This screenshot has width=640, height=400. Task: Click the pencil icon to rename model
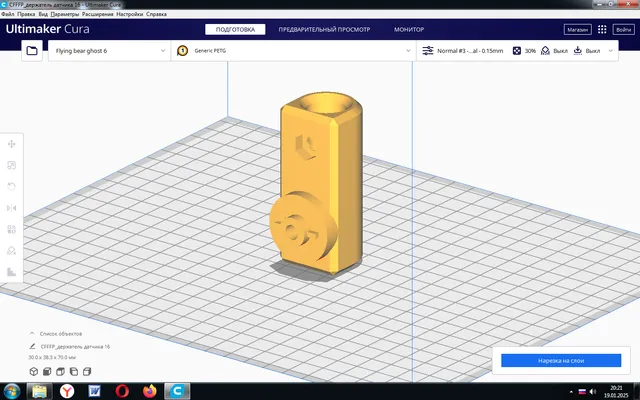(x=32, y=346)
